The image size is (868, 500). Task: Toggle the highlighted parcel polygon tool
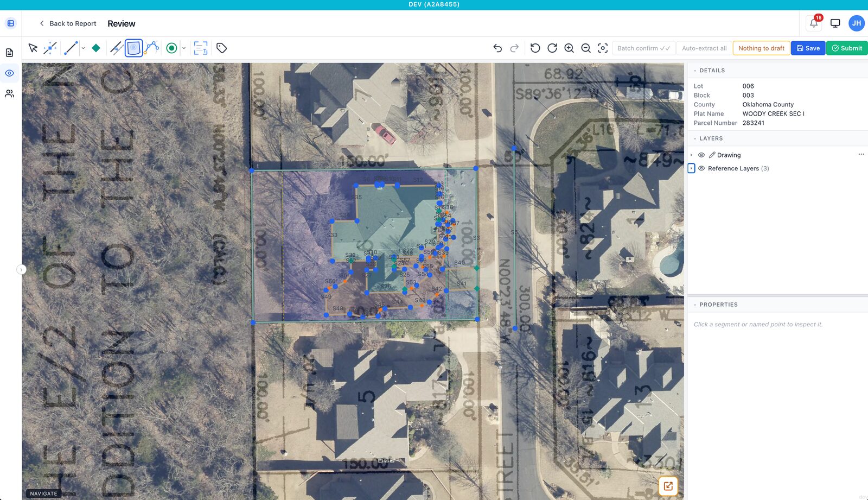[x=133, y=48]
